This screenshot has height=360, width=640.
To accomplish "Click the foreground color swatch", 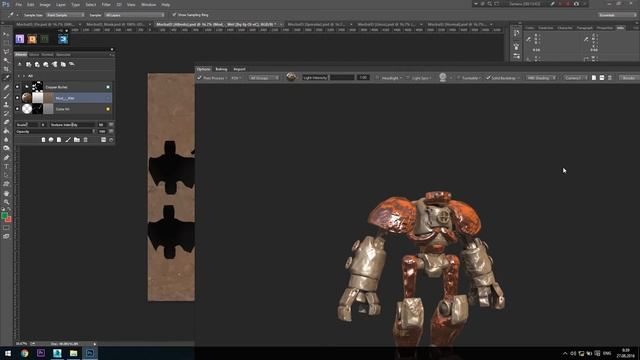I will coord(4,216).
